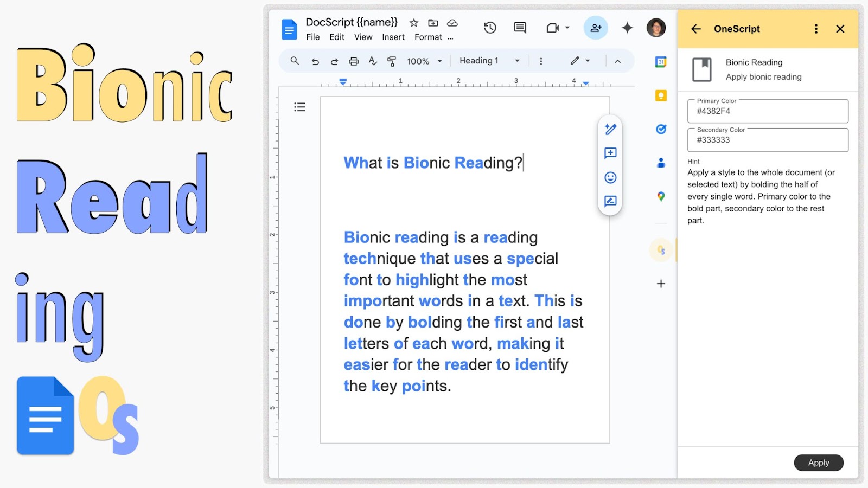Open the View menu
This screenshot has width=868, height=488.
pos(363,37)
